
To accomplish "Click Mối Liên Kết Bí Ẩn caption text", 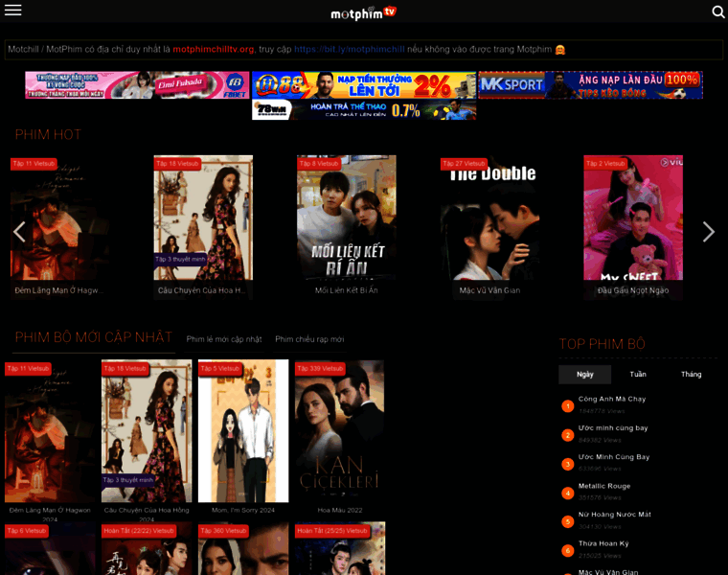I will (x=347, y=290).
